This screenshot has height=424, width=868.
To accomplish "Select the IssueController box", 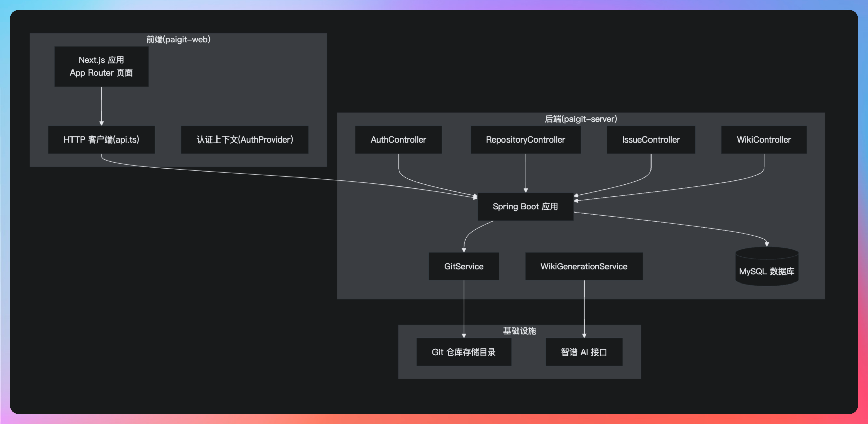I will (651, 139).
